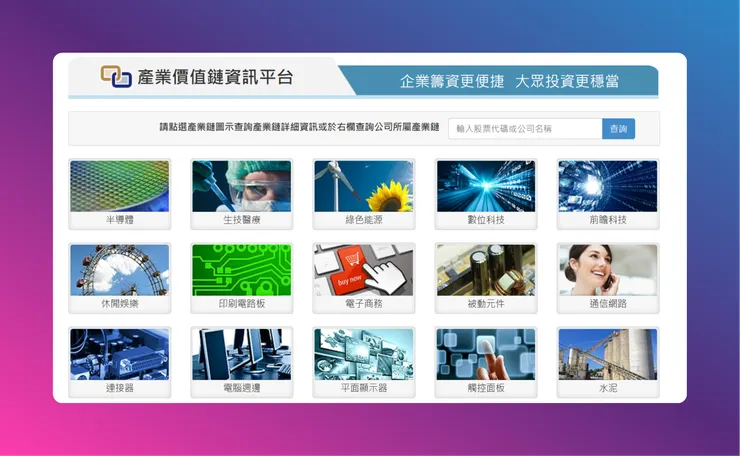
Task: Click the 被動元件 label text
Action: tap(486, 304)
